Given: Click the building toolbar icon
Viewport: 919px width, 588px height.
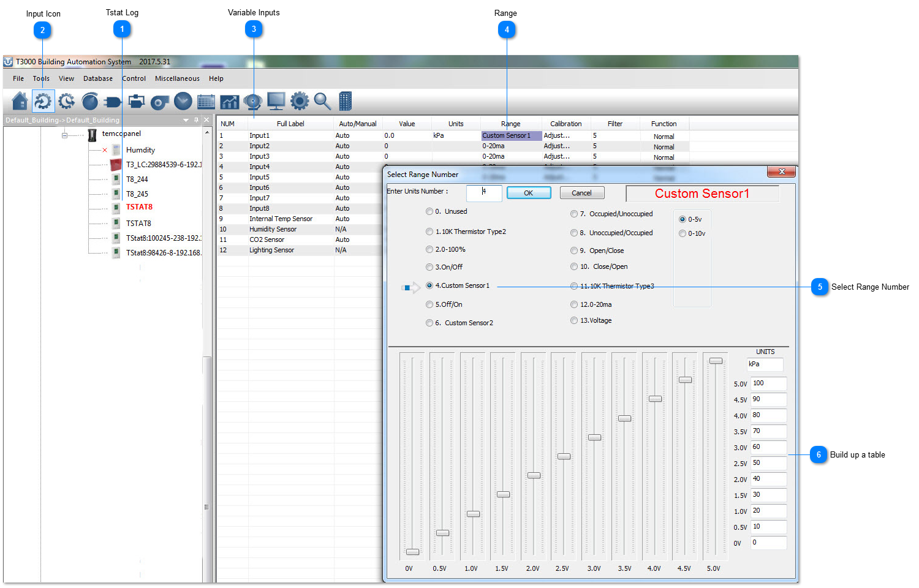Looking at the screenshot, I should (x=346, y=101).
